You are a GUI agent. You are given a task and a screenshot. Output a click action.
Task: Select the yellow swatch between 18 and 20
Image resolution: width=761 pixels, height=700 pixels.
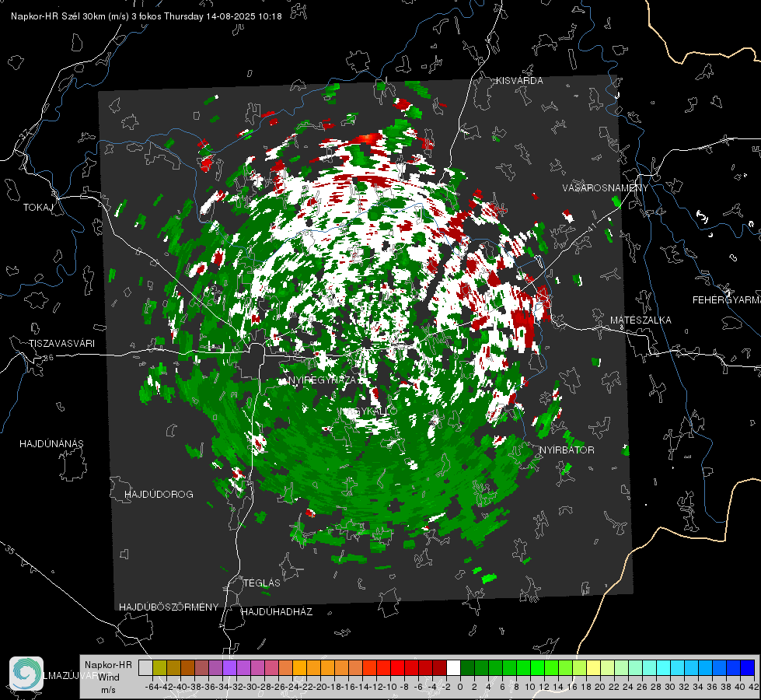click(594, 667)
